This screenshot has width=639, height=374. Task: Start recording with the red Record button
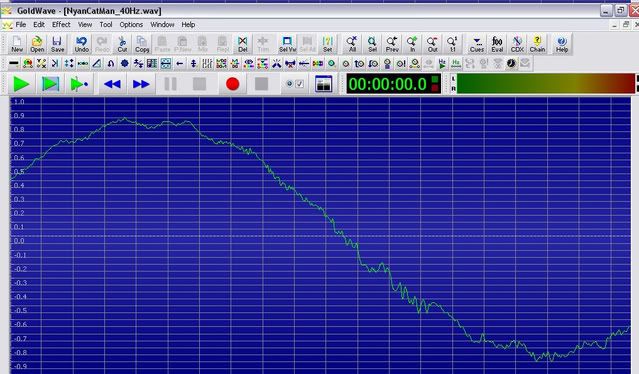(x=232, y=84)
